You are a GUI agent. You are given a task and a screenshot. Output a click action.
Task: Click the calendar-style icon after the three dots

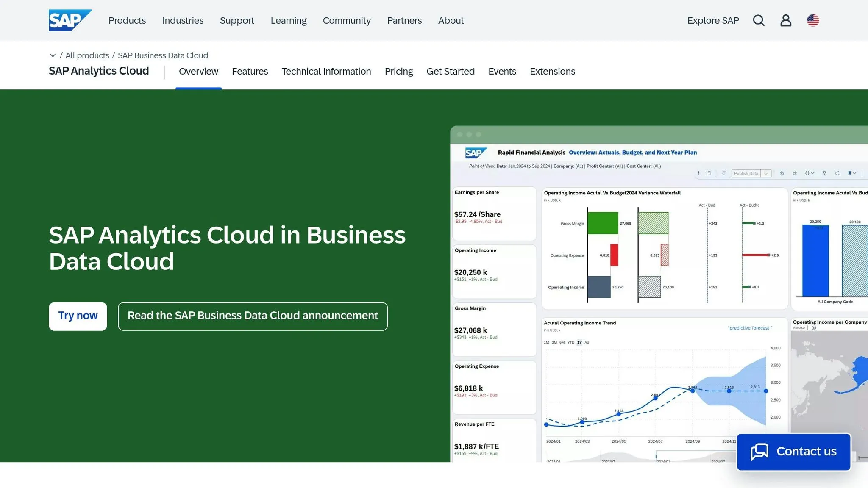tap(708, 173)
